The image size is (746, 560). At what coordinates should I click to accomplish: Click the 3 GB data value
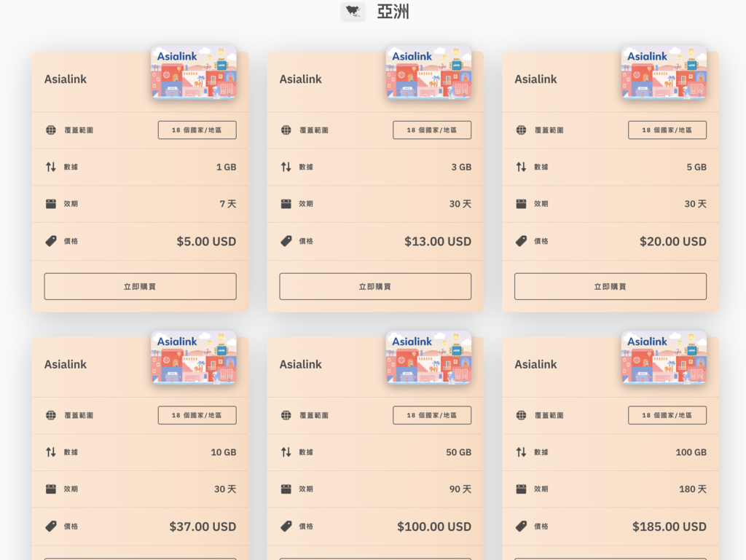pyautogui.click(x=461, y=167)
